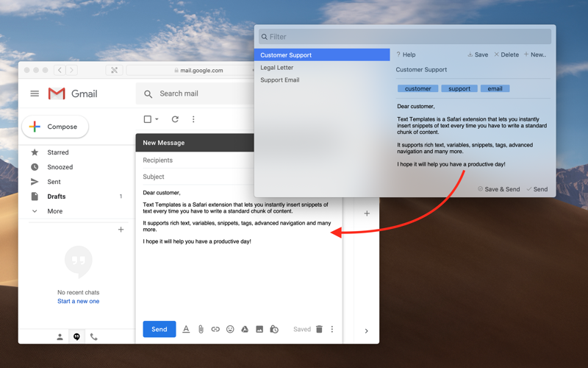Click Send with checkmark in Text Templates popup
Image resolution: width=588 pixels, height=368 pixels.
[537, 189]
